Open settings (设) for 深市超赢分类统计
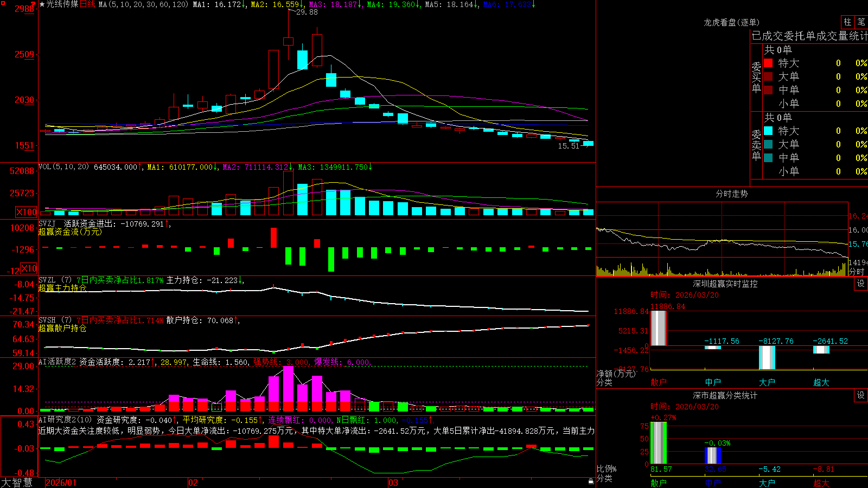The width and height of the screenshot is (868, 488). click(x=861, y=395)
